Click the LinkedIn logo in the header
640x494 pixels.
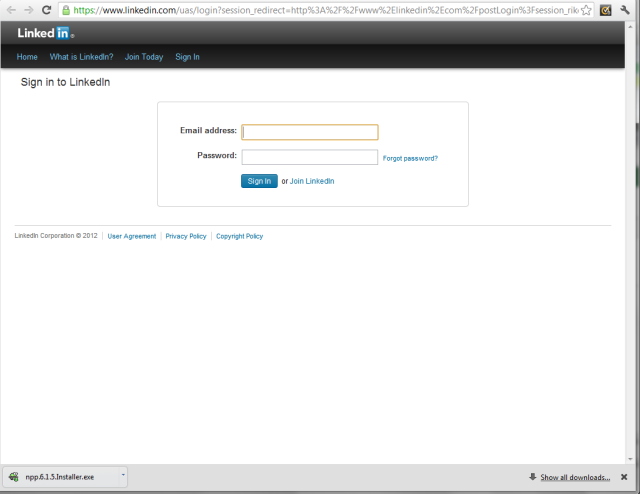click(45, 33)
